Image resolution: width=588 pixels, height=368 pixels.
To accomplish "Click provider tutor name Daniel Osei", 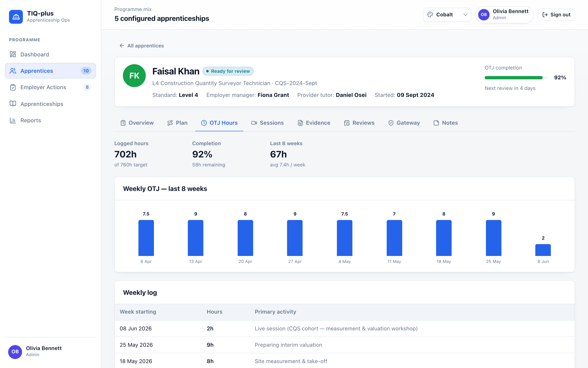I will tap(351, 95).
